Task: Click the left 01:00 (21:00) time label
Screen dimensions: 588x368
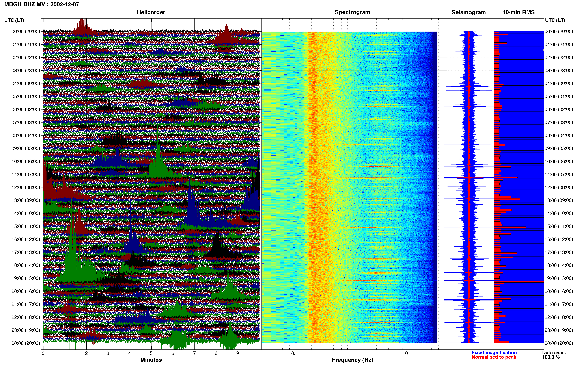Action: pyautogui.click(x=26, y=45)
